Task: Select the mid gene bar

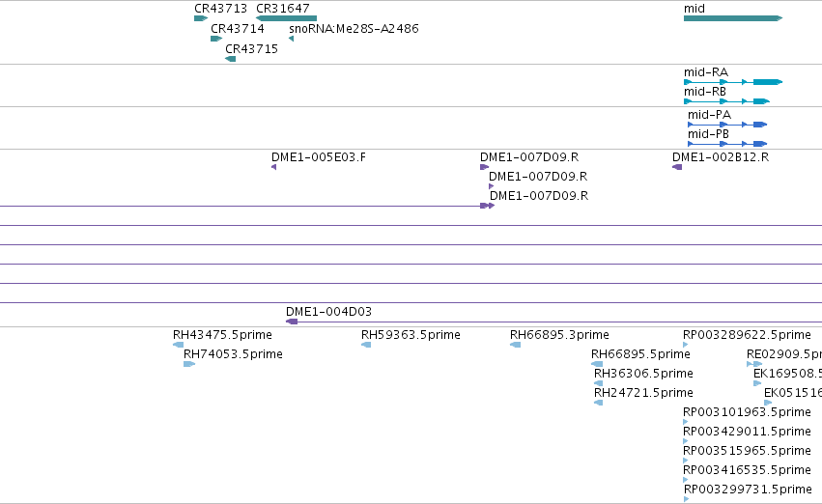Action: click(x=733, y=18)
